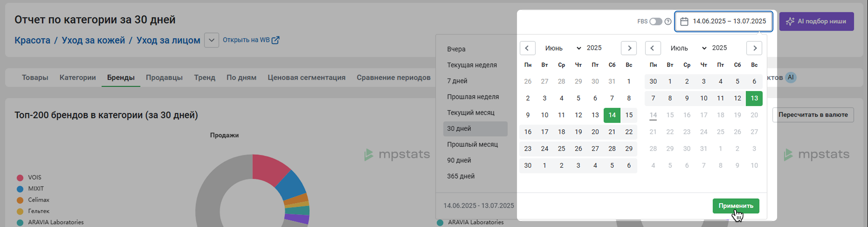Expand the category breadcrumb dropdown arrow
The height and width of the screenshot is (227, 868).
click(x=211, y=40)
